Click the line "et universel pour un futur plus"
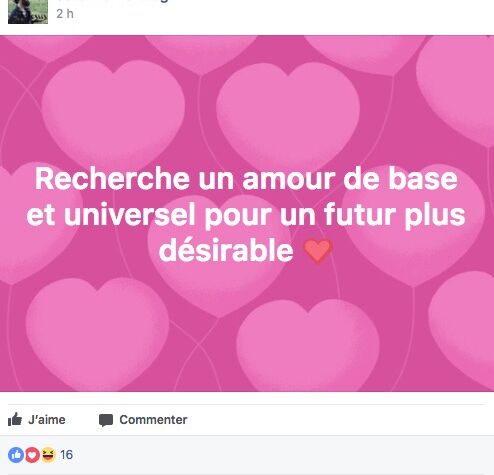Viewport: 494px width, 475px height. 246,215
